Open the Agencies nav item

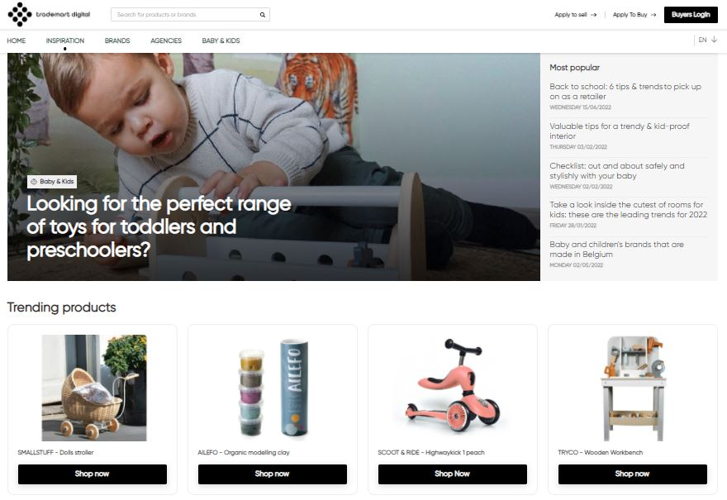[166, 41]
